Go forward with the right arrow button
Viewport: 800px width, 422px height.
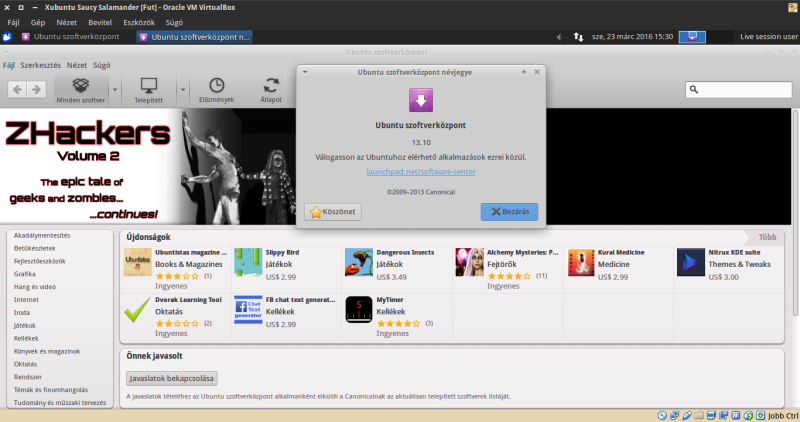pos(36,90)
